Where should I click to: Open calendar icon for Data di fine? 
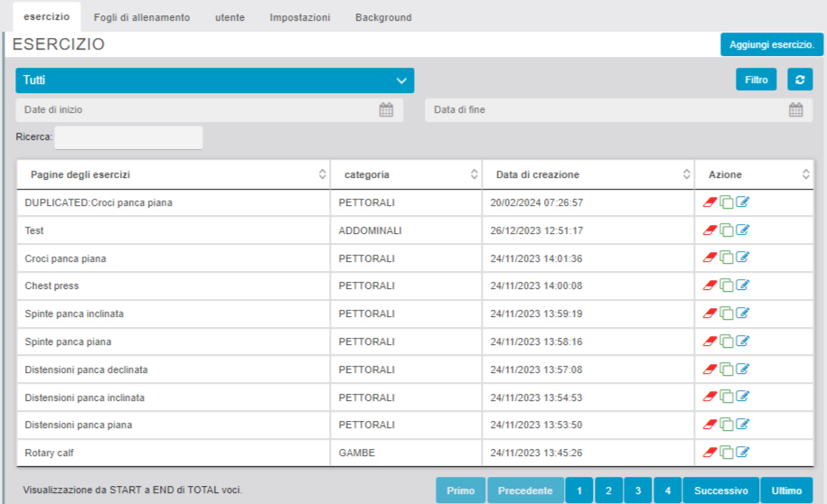795,110
